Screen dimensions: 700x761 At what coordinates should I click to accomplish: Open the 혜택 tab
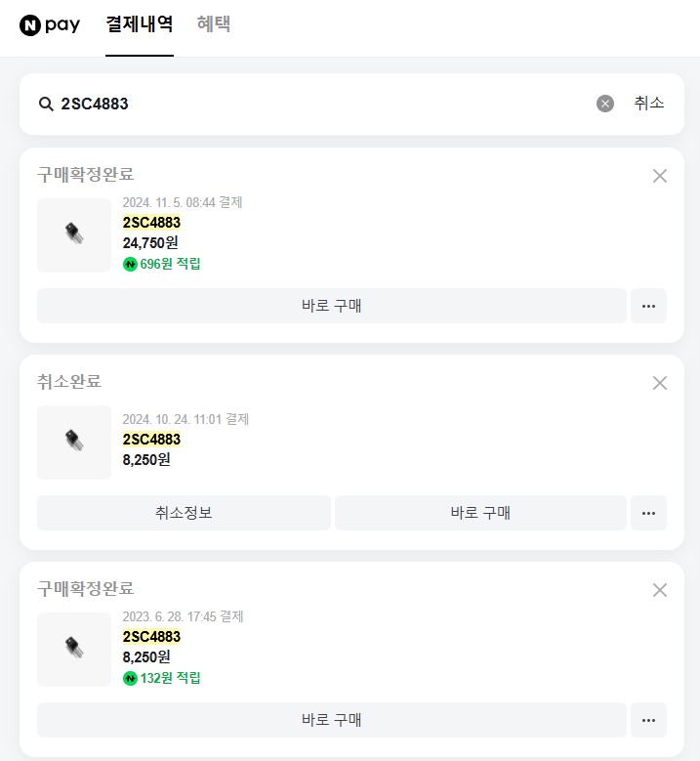(x=214, y=24)
